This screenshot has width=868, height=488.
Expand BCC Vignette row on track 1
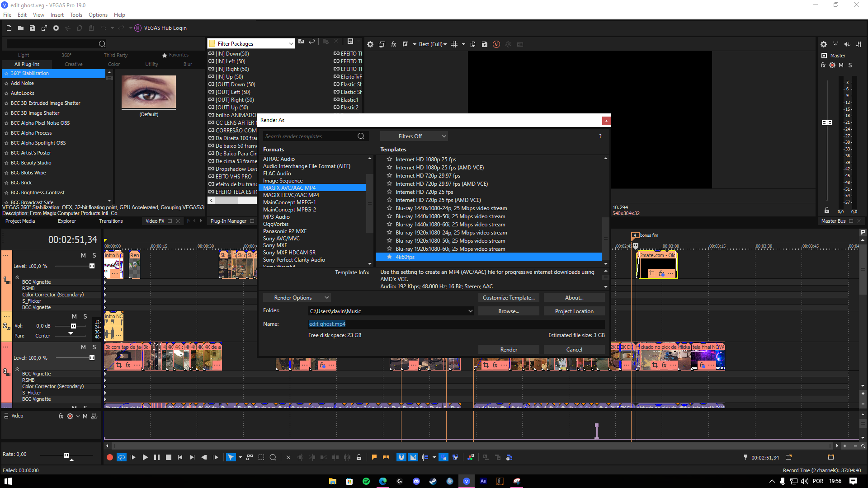click(x=105, y=282)
